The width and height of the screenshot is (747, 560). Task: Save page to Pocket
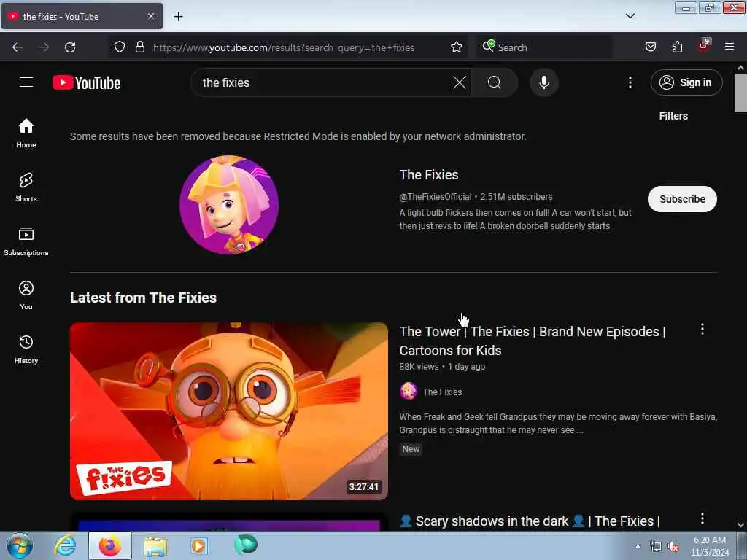click(651, 47)
